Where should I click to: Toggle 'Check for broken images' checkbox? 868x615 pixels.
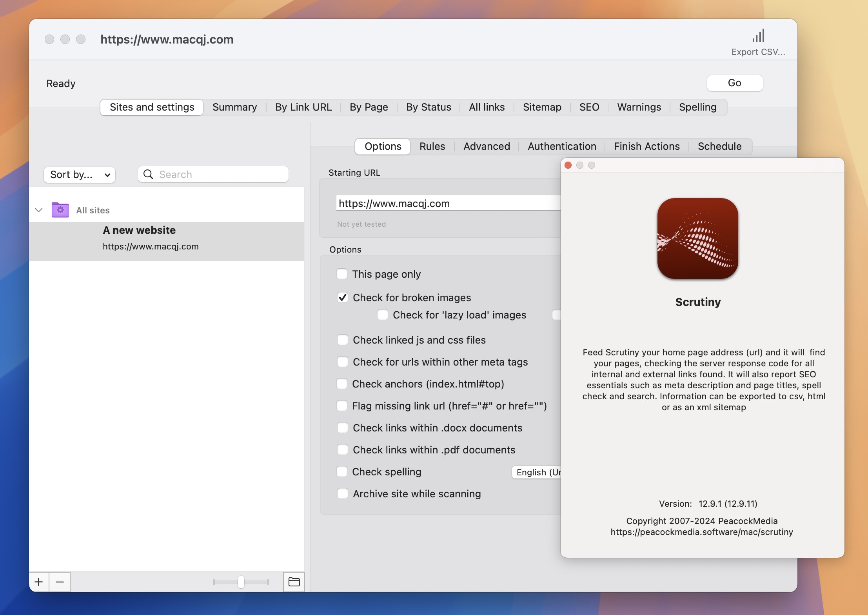[x=343, y=298]
